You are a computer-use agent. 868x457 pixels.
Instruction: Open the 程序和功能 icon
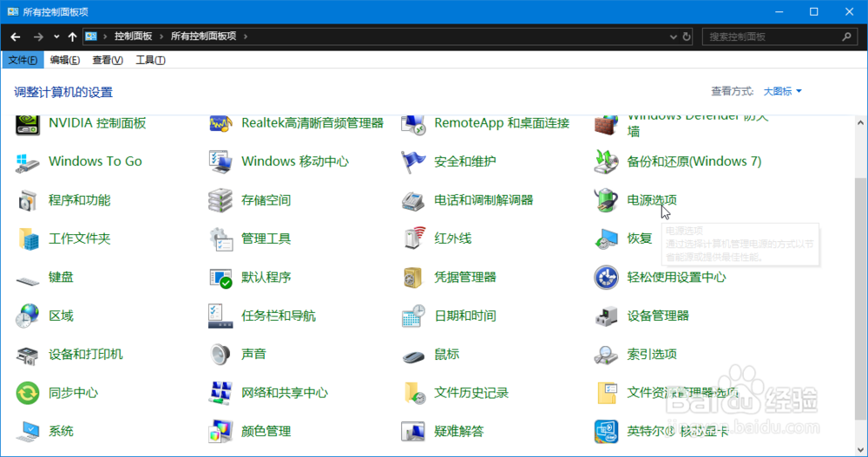27,200
